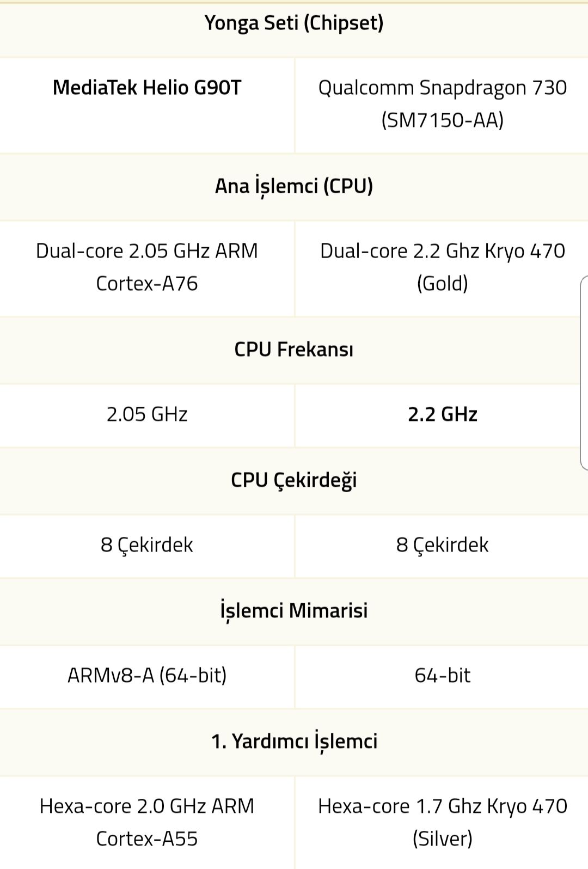This screenshot has height=869, width=588.
Task: Click the 1. Yardımcı İşlemci header
Action: pyautogui.click(x=294, y=742)
